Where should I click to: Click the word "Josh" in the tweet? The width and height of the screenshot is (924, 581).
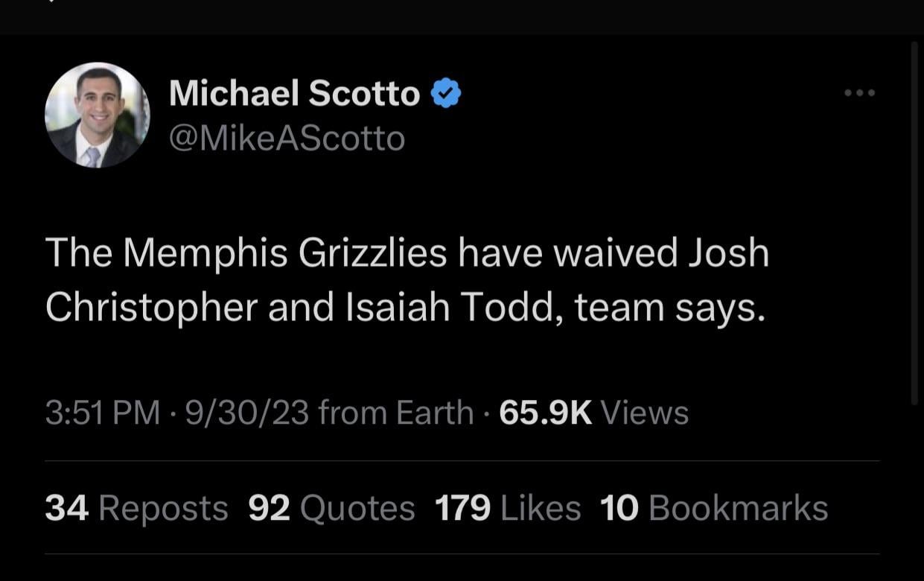pyautogui.click(x=728, y=253)
